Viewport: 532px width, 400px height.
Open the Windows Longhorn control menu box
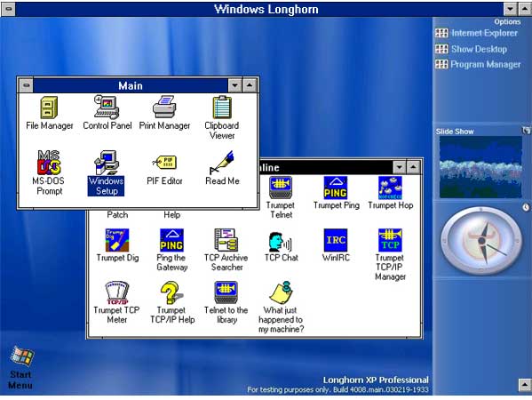click(9, 9)
